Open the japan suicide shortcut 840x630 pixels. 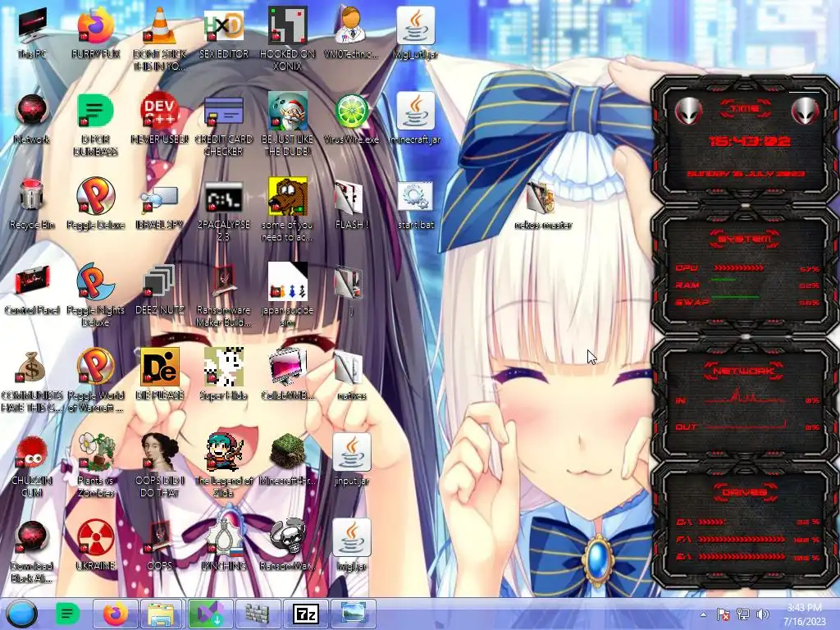pyautogui.click(x=288, y=294)
